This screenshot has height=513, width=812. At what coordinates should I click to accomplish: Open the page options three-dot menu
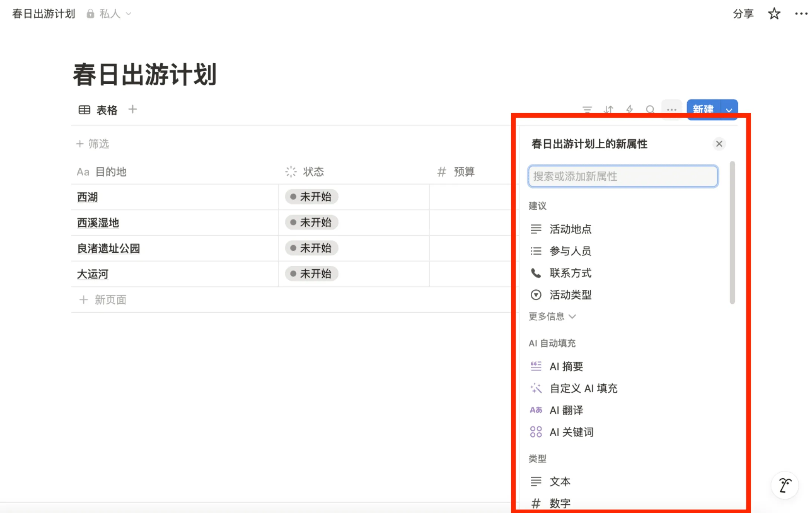(x=801, y=14)
